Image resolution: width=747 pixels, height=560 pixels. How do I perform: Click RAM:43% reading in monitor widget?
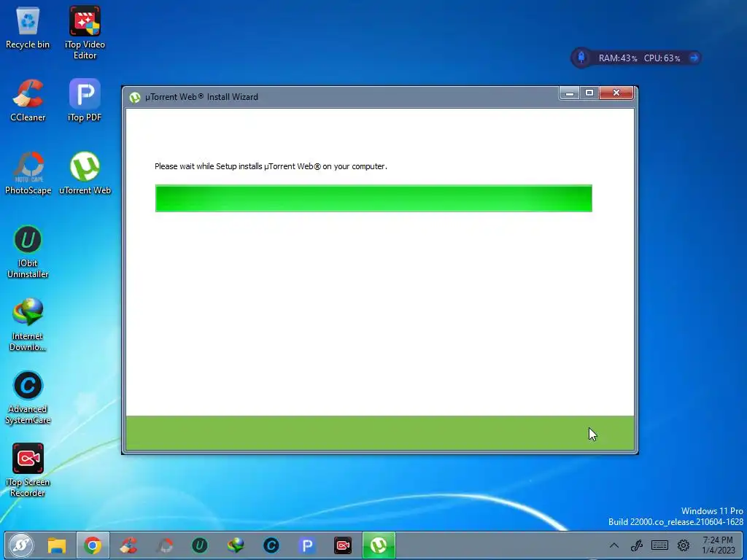click(618, 58)
